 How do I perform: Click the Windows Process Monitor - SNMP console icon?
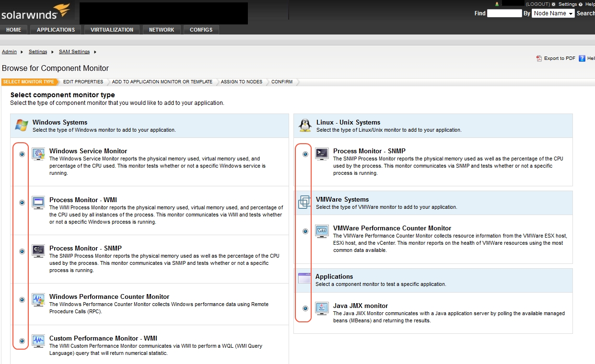coord(38,251)
